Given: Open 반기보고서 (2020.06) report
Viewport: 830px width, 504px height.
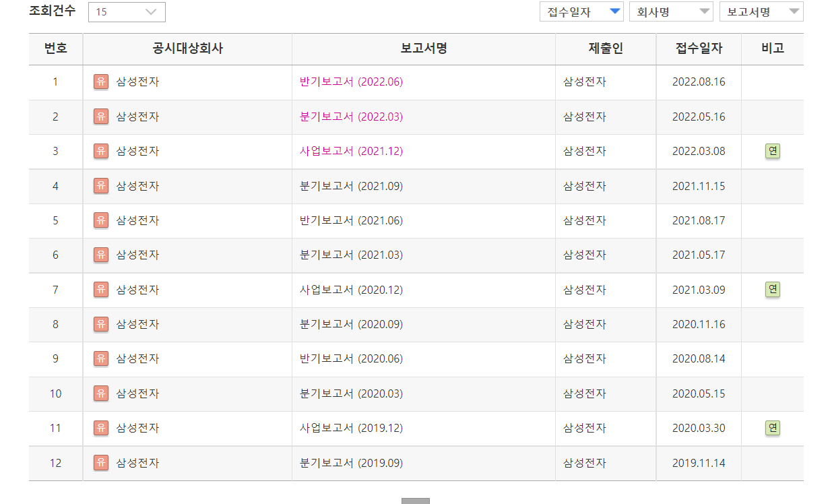Looking at the screenshot, I should point(351,358).
